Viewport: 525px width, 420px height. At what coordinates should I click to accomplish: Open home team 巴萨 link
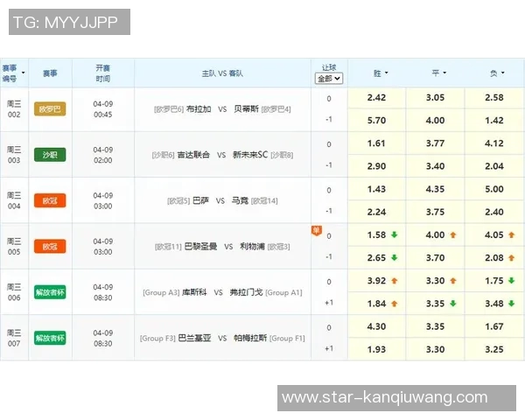pyautogui.click(x=201, y=200)
